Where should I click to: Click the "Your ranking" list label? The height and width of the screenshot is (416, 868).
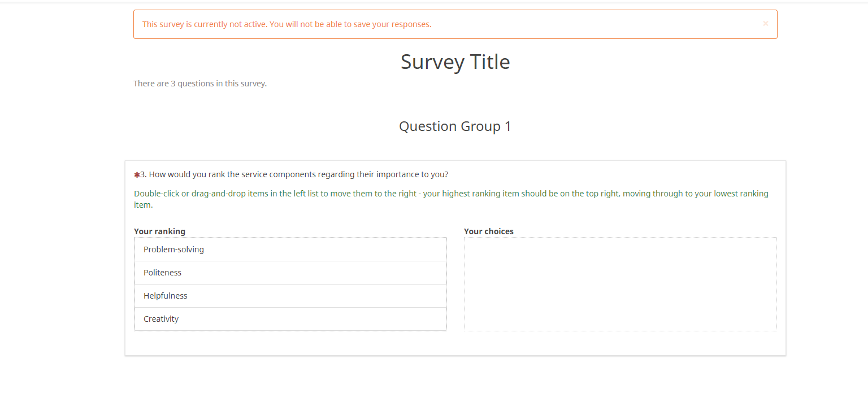pos(159,231)
